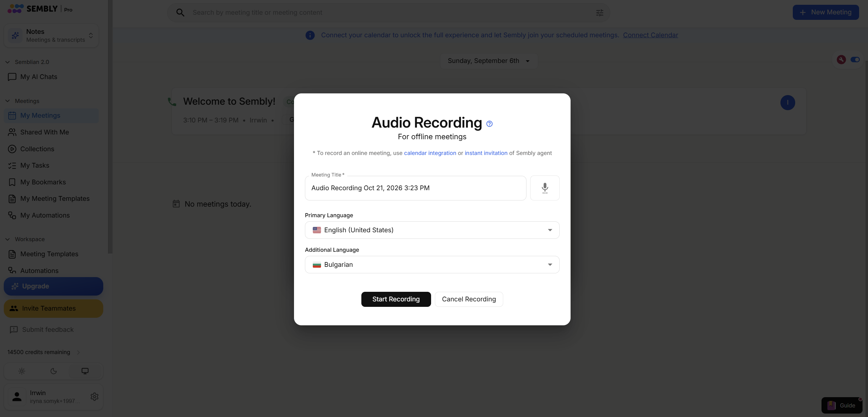The image size is (868, 417).
Task: Click the Upgrade button
Action: (53, 286)
